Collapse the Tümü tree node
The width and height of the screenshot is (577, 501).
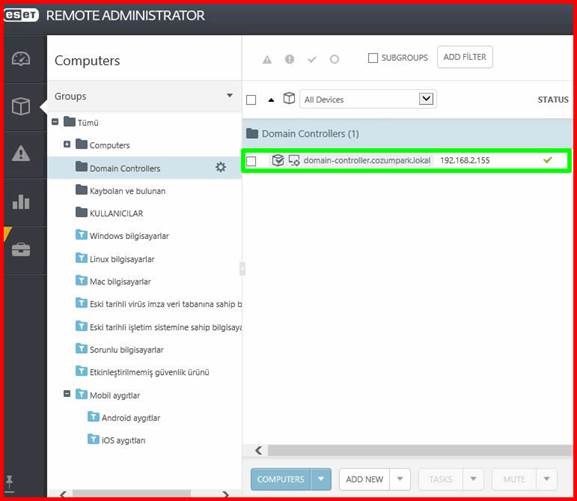[x=55, y=121]
